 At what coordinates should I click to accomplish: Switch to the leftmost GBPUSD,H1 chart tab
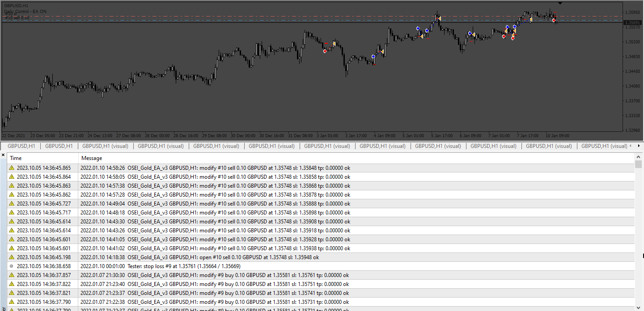pyautogui.click(x=21, y=146)
